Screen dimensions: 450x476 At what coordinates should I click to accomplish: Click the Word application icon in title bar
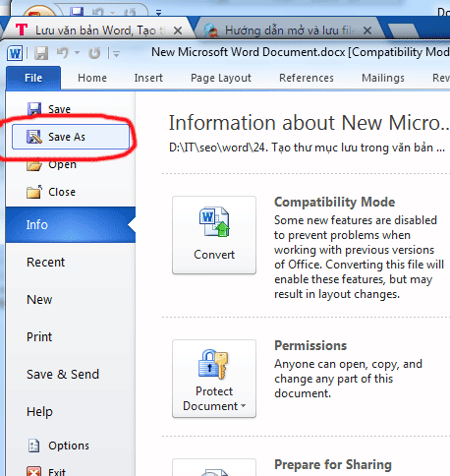click(15, 53)
